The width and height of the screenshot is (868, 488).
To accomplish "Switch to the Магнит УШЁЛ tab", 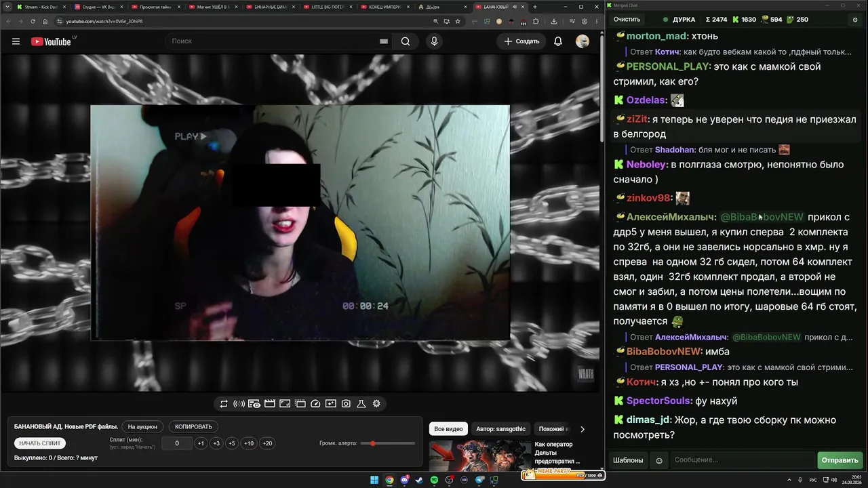I will pos(213,7).
